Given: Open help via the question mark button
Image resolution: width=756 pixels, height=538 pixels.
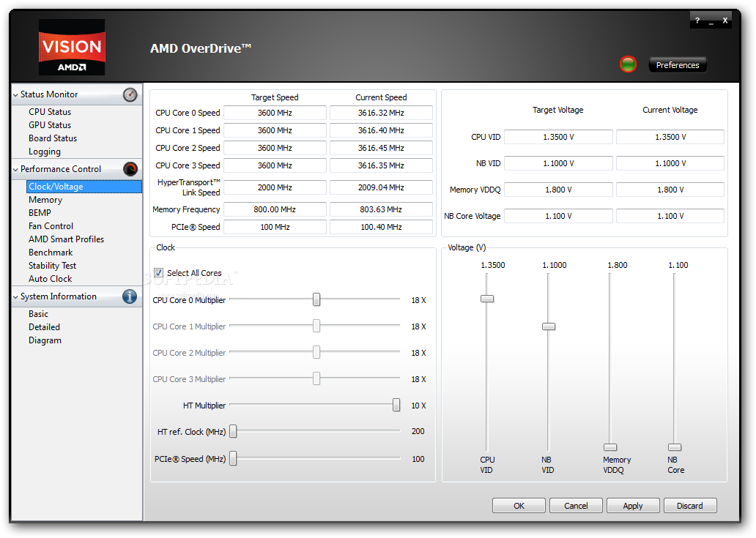Looking at the screenshot, I should pyautogui.click(x=697, y=20).
